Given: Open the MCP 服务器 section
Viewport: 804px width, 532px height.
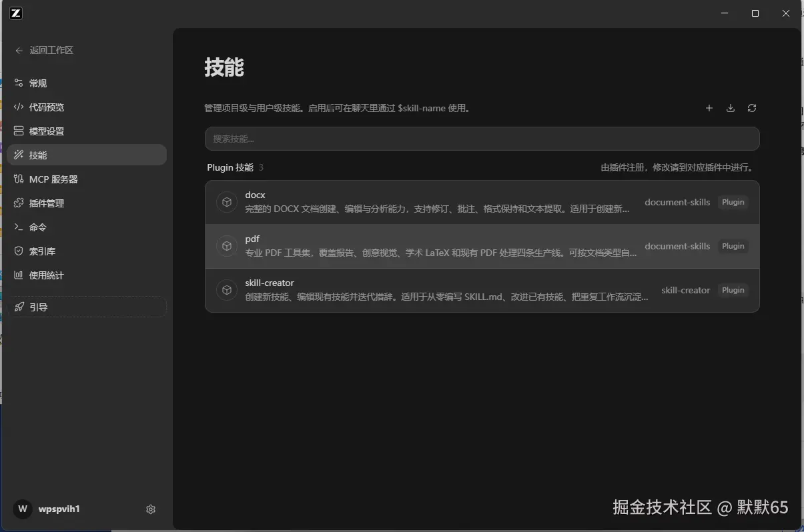Looking at the screenshot, I should (87, 179).
